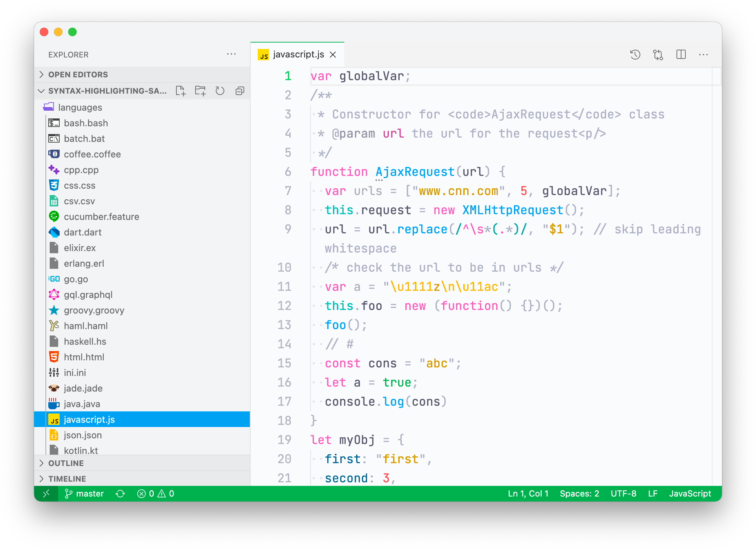The image size is (756, 549).
Task: Select the javascript.js tab
Action: click(299, 53)
